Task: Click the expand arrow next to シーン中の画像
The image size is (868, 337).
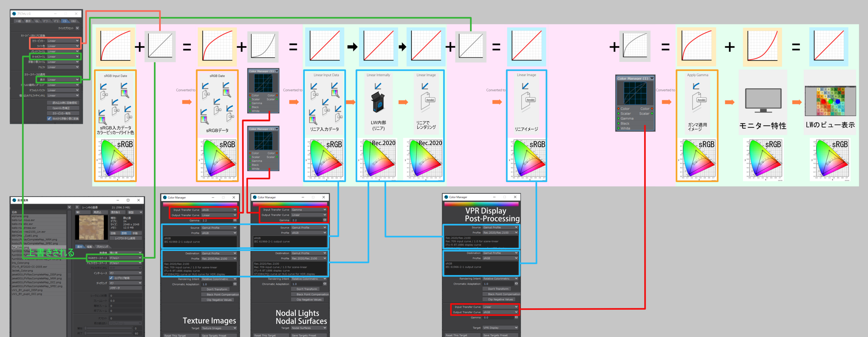Action: coord(77,207)
